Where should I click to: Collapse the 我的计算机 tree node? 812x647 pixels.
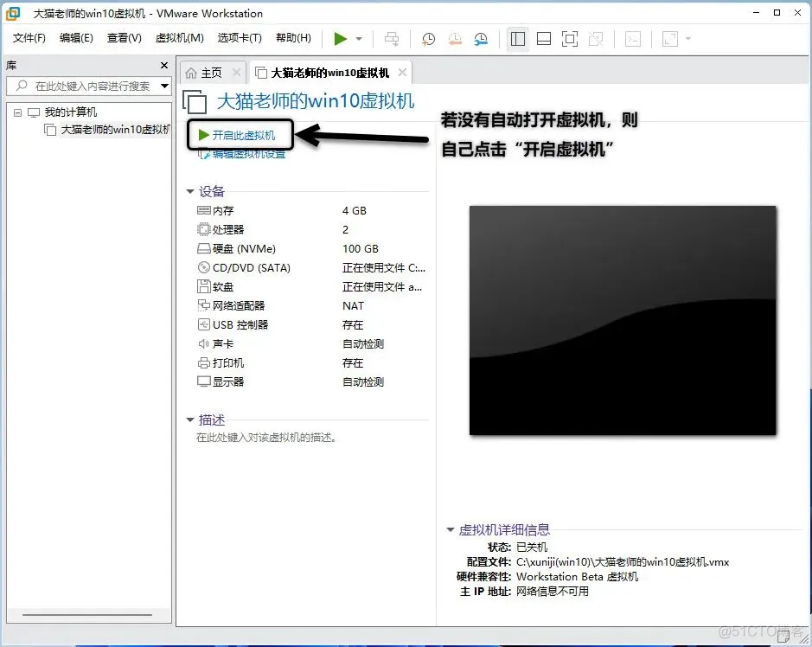pyautogui.click(x=17, y=112)
